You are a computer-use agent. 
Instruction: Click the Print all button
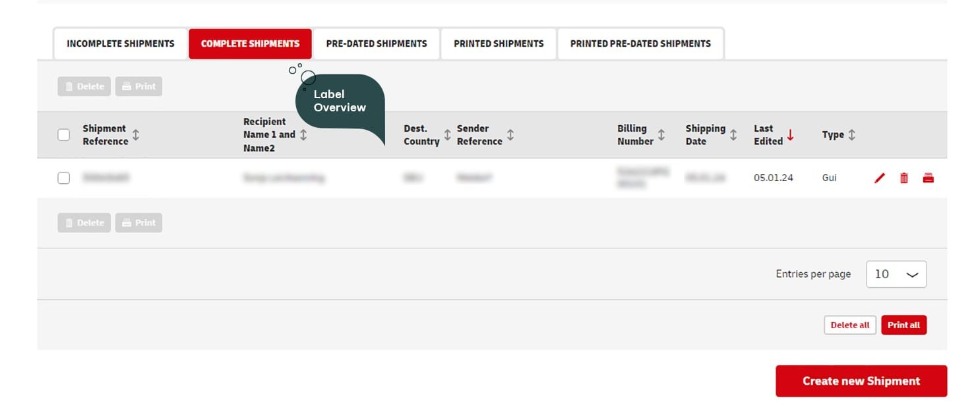click(x=903, y=325)
